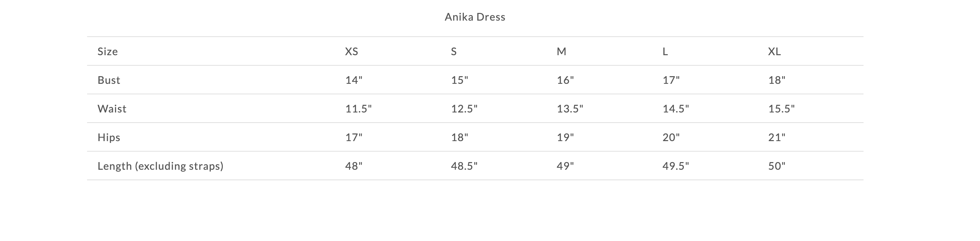
Task: Select the Bust row label
Action: tap(109, 80)
